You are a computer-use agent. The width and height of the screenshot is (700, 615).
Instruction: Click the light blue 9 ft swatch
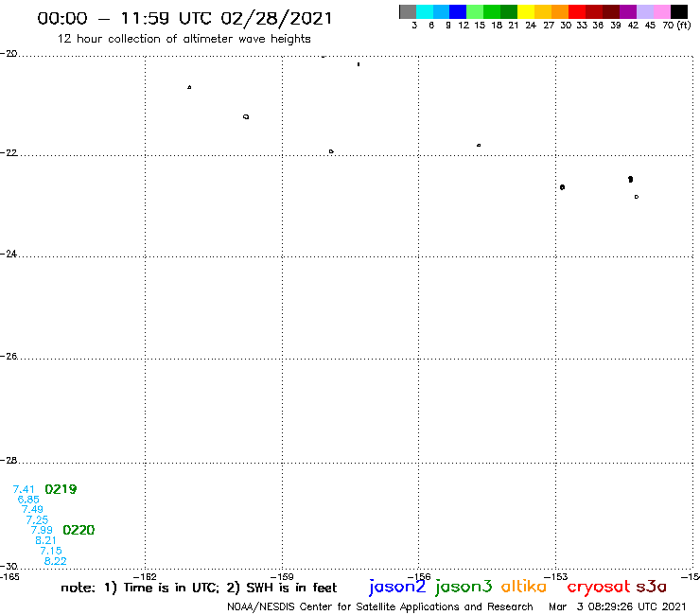point(441,11)
